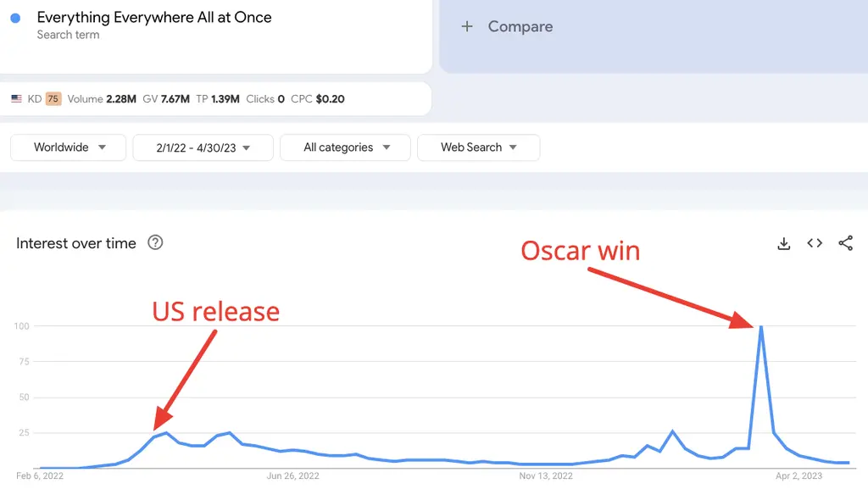Edit the Everything Everywhere All at Once term
The height and width of the screenshot is (489, 868).
coord(154,17)
